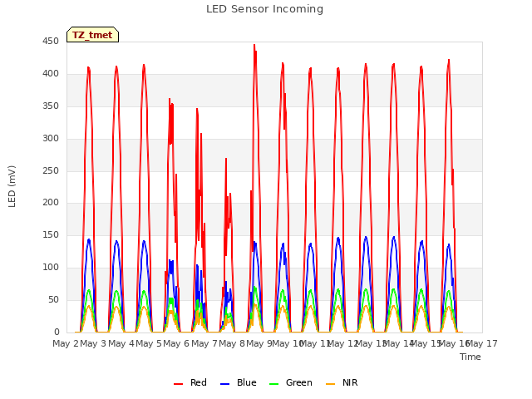The width and height of the screenshot is (532, 399).
Task: Toggle the NIR series legend entry
Action: 342,382
